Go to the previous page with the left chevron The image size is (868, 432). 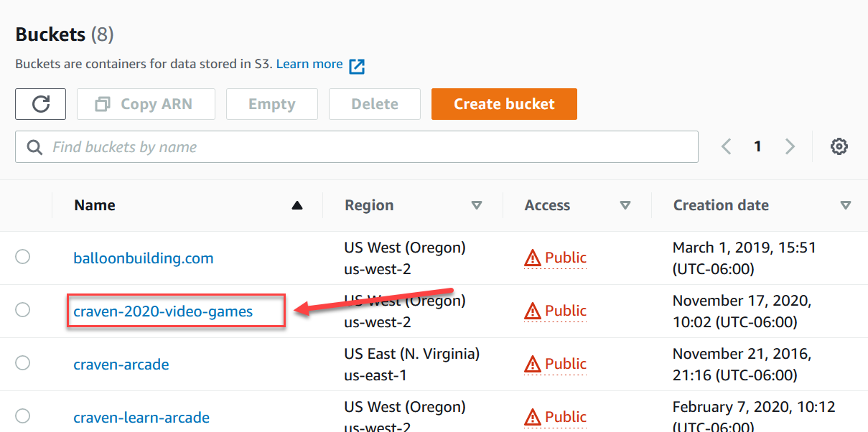[726, 146]
